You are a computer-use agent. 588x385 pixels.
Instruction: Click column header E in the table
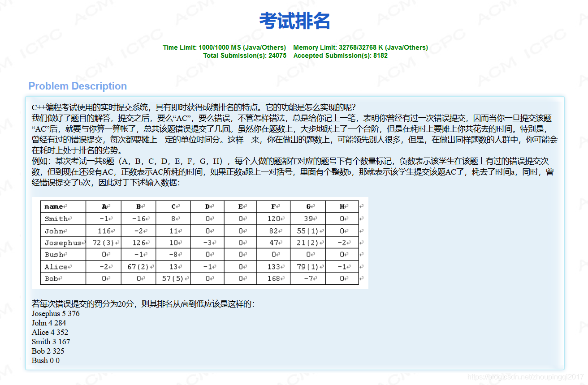click(x=241, y=206)
